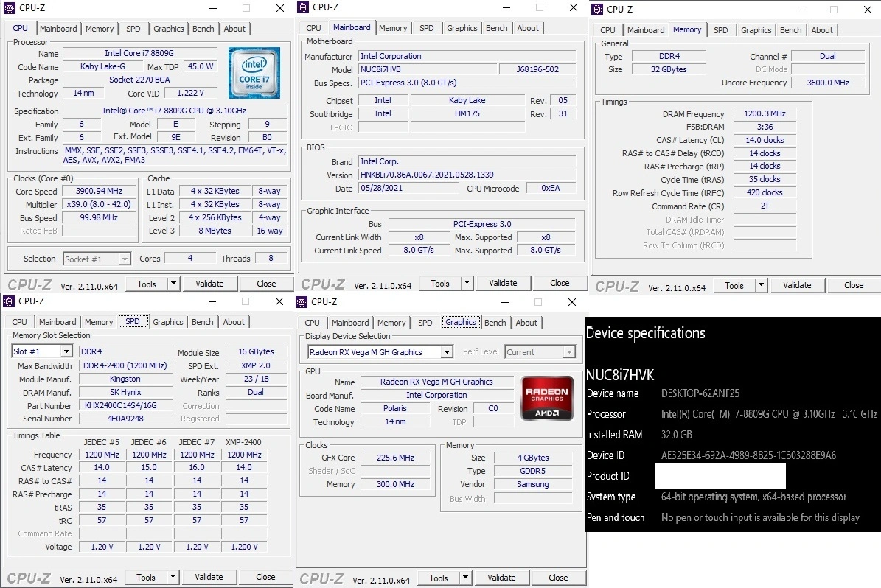881x588 pixels.
Task: Select the About tab in the CPU tab window
Action: click(234, 29)
